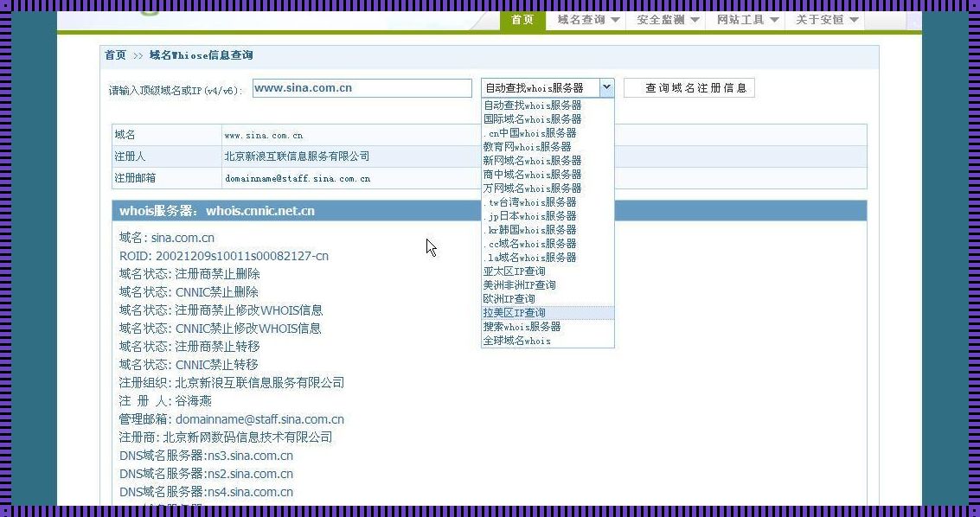The height and width of the screenshot is (517, 980).
Task: Select 国际域名whois服务器 option
Action: (548, 119)
